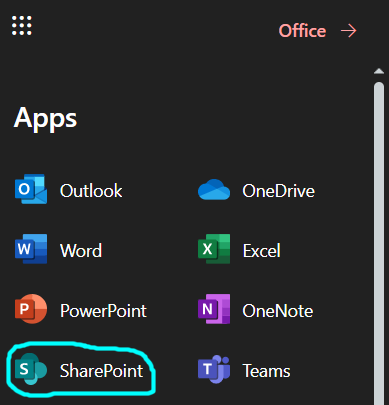Click the purple OneNote icon

(x=214, y=309)
